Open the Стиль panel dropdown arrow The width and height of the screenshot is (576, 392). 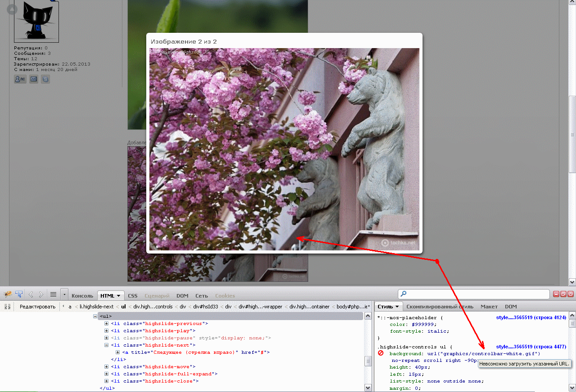click(397, 307)
